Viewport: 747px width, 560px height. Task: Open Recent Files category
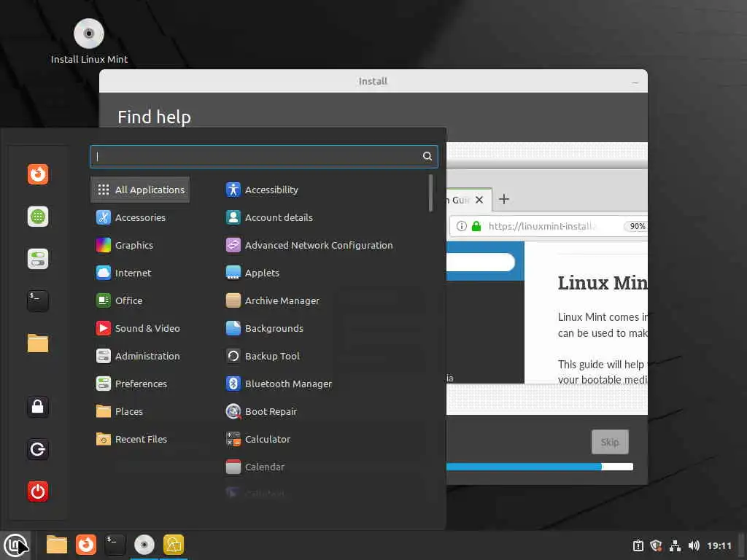coord(140,439)
